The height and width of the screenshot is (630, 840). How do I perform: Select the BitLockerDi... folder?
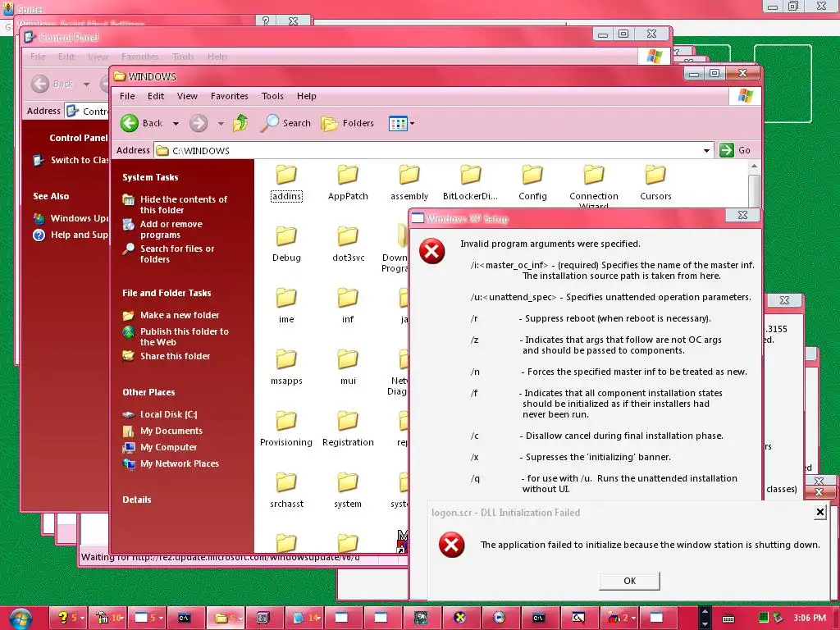[470, 182]
